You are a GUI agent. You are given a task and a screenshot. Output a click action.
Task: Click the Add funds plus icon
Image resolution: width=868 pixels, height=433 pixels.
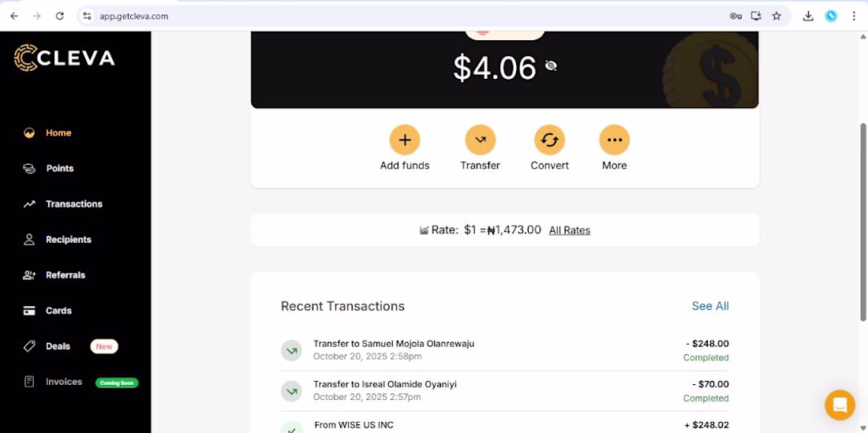pos(405,140)
